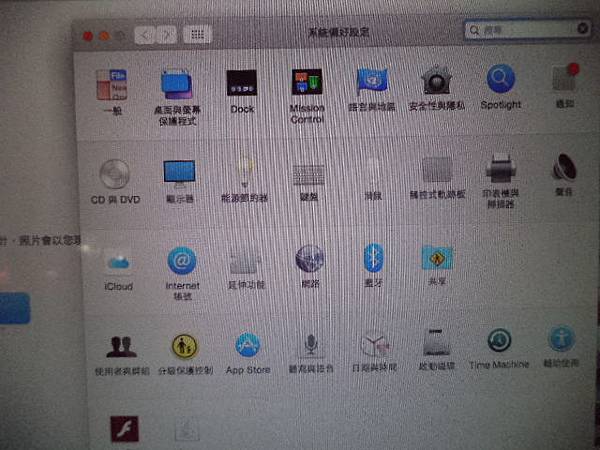Image resolution: width=600 pixels, height=450 pixels.
Task: Open Users & Groups preferences
Action: click(121, 347)
